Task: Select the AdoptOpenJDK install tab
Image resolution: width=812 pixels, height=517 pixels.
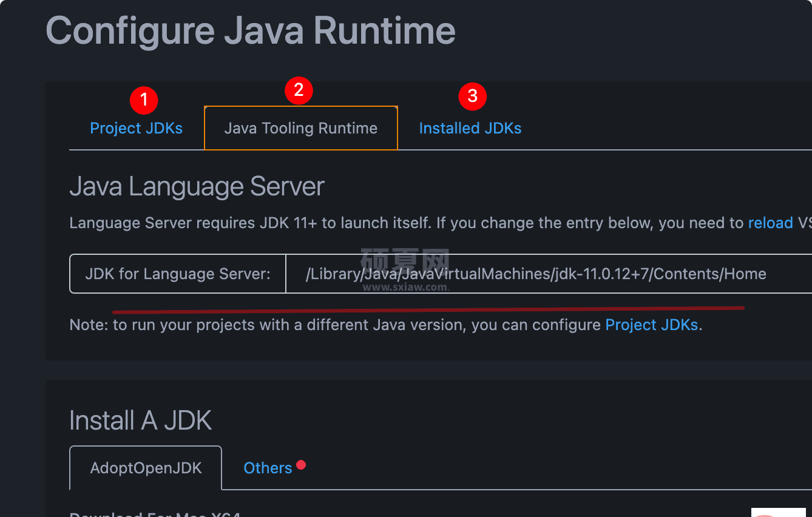Action: 146,468
